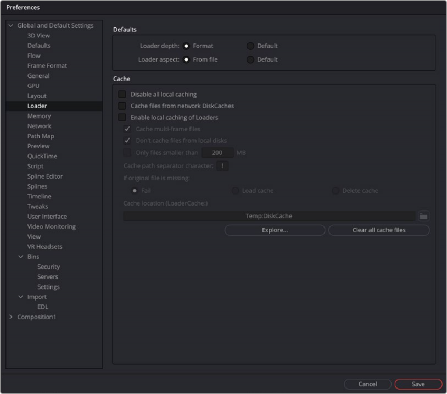
Task: Select Loader depth Default radio button
Action: click(x=250, y=46)
